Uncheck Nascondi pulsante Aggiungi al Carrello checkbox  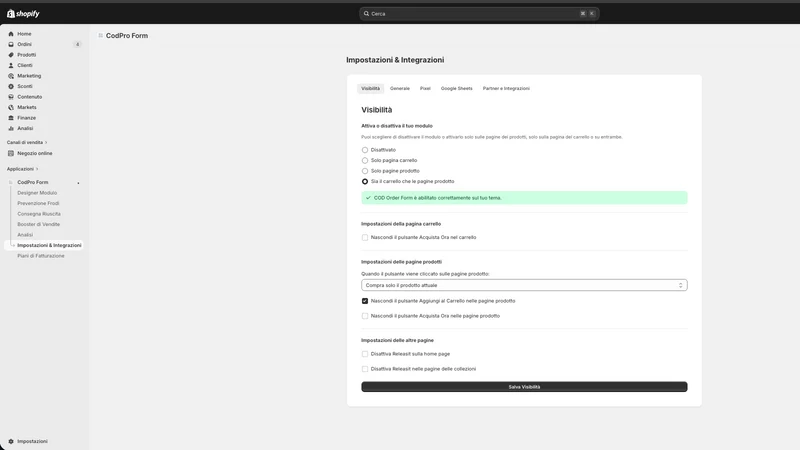[x=365, y=301]
